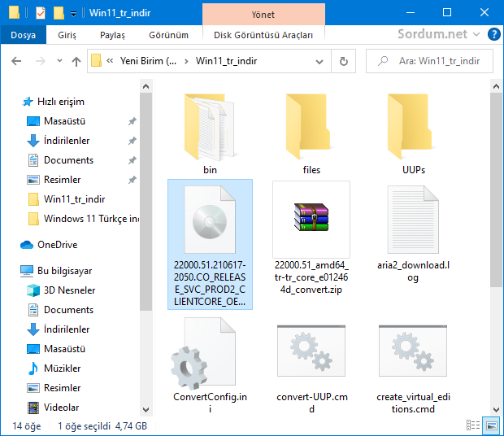The image size is (504, 436).
Task: Switch to the Paylaş ribbon tab
Action: click(x=112, y=35)
